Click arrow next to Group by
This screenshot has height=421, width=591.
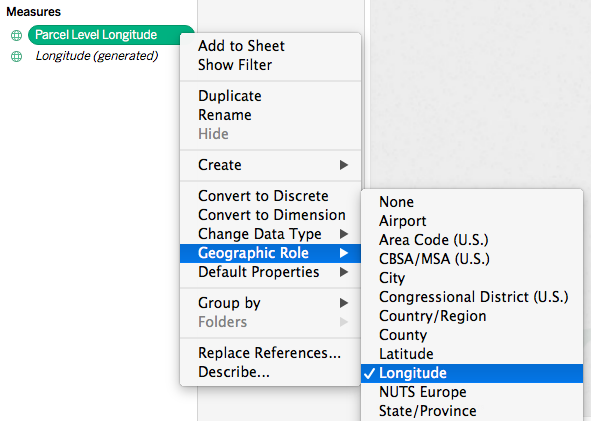[343, 303]
